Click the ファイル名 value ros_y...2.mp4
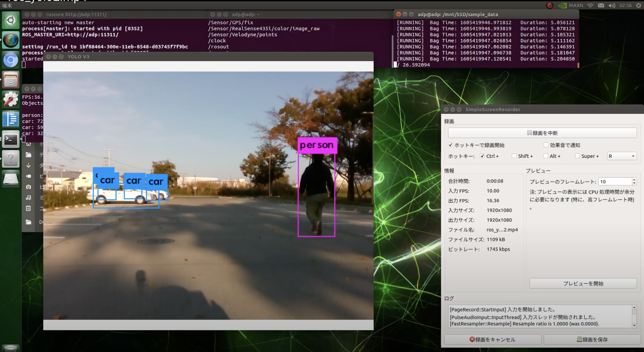 click(x=502, y=230)
